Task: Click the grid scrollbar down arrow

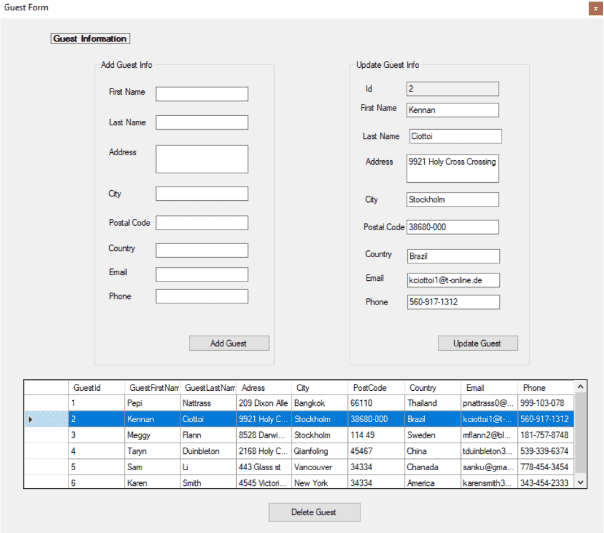Action: coord(581,482)
